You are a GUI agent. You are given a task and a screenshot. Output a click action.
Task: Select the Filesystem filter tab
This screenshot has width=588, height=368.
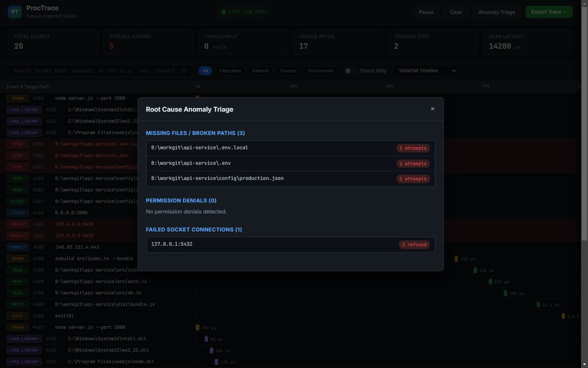pos(230,71)
